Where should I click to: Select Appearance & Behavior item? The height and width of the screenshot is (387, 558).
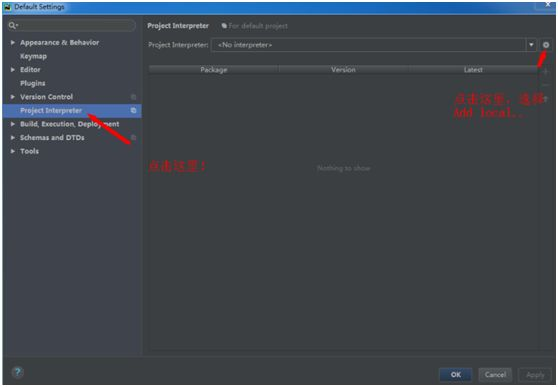click(x=59, y=42)
